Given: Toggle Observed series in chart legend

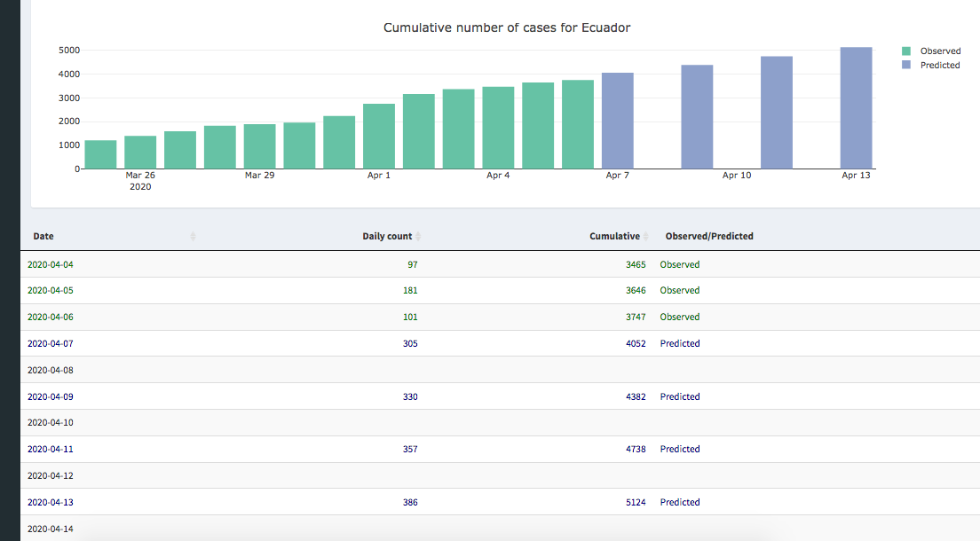Looking at the screenshot, I should coord(940,51).
